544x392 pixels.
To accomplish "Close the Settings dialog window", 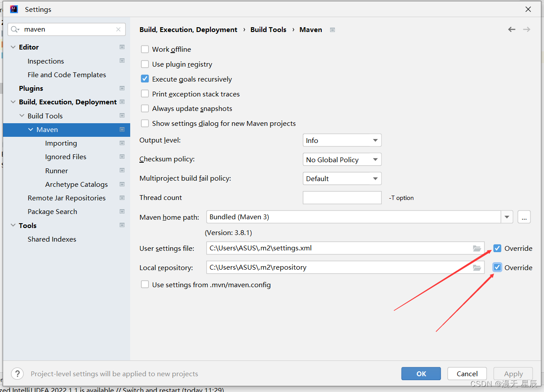I will point(528,9).
